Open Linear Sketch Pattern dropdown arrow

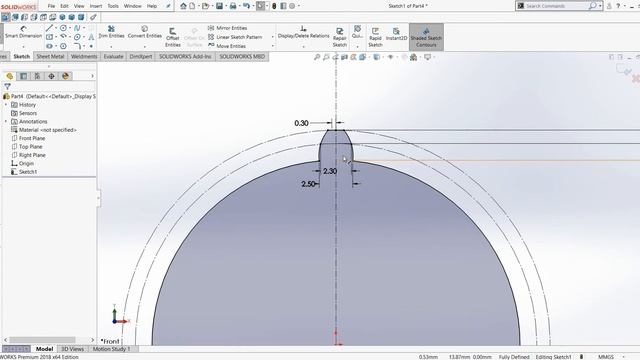272,37
